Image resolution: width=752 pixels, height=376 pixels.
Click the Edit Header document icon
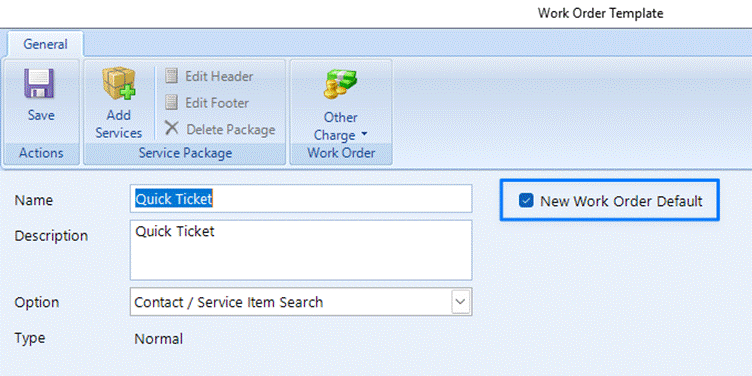(x=171, y=76)
